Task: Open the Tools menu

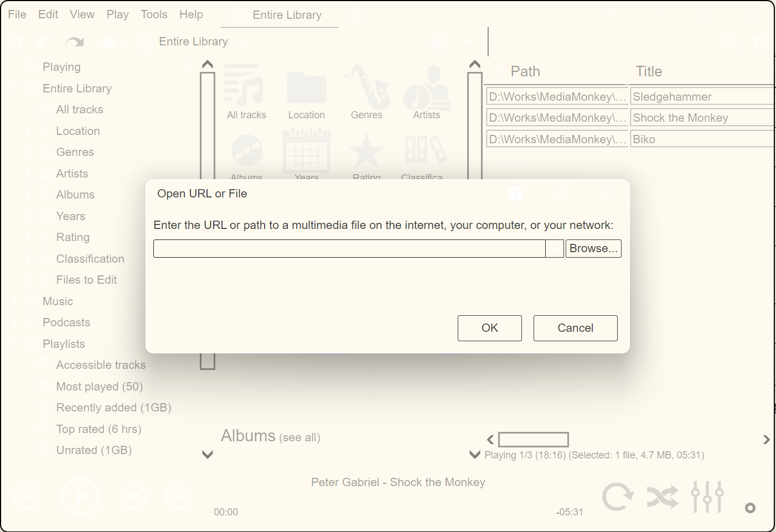Action: (154, 14)
